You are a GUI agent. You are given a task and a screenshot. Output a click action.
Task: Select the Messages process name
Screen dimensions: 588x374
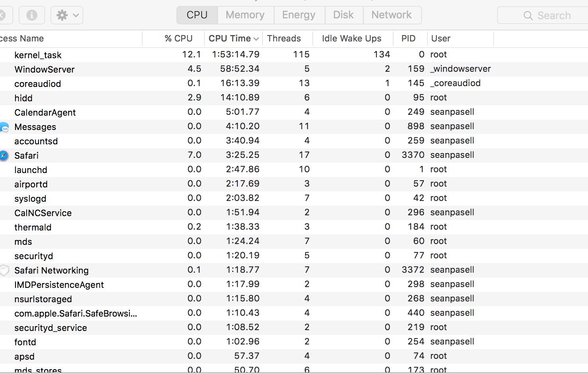[35, 127]
